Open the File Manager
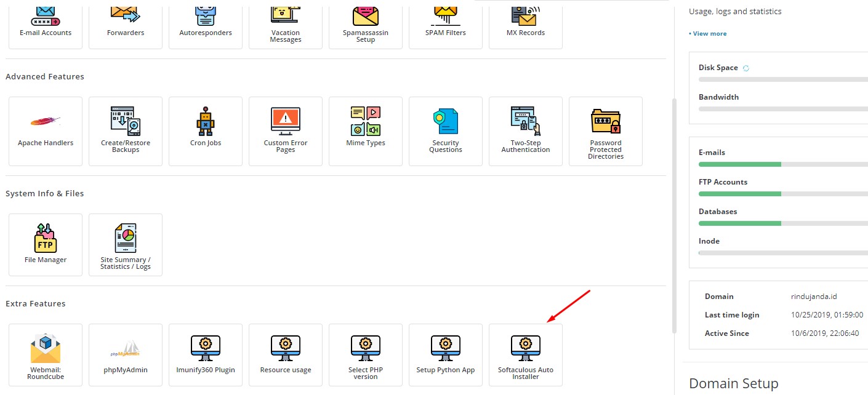This screenshot has height=395, width=868. [x=46, y=244]
